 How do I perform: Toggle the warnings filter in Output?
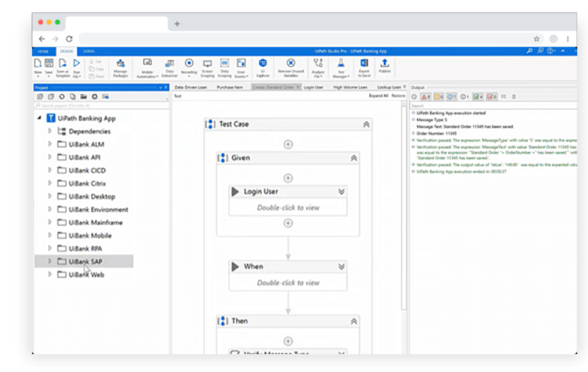click(x=438, y=97)
